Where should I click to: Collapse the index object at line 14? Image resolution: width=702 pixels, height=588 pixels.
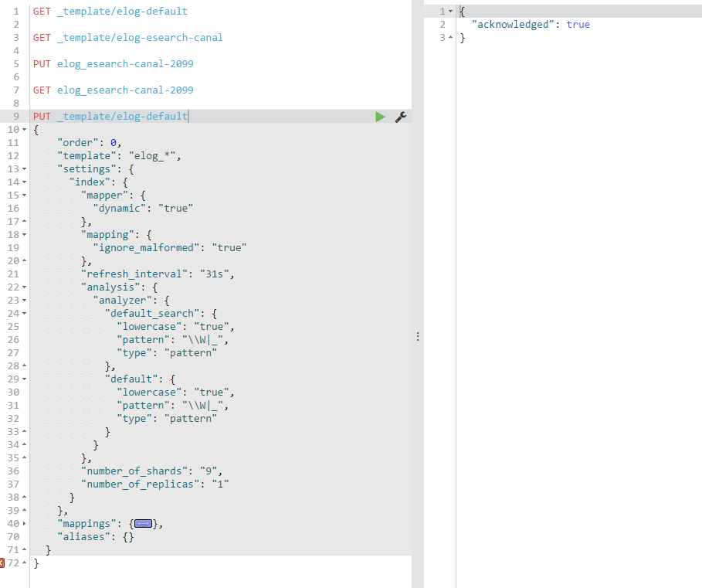(24, 182)
